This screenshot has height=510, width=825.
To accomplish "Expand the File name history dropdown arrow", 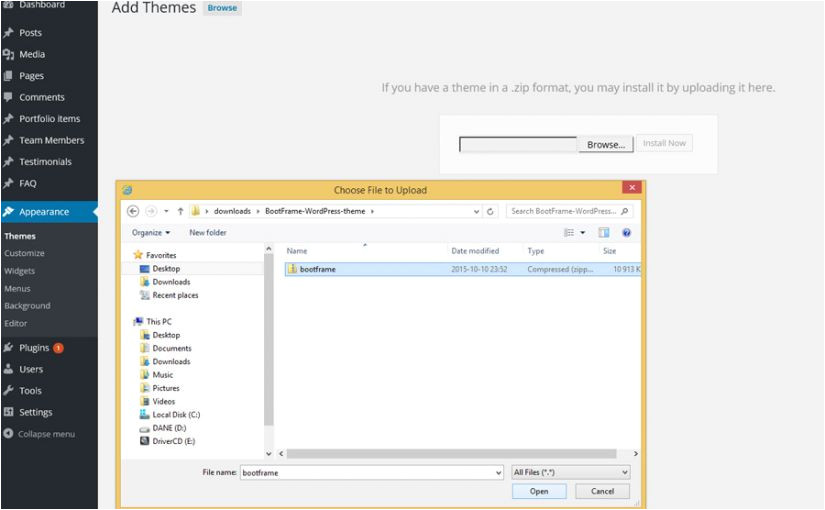I will click(x=498, y=472).
